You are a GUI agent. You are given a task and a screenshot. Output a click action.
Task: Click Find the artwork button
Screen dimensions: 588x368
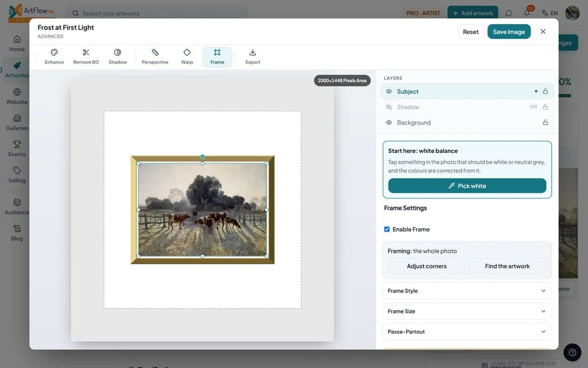(x=507, y=266)
